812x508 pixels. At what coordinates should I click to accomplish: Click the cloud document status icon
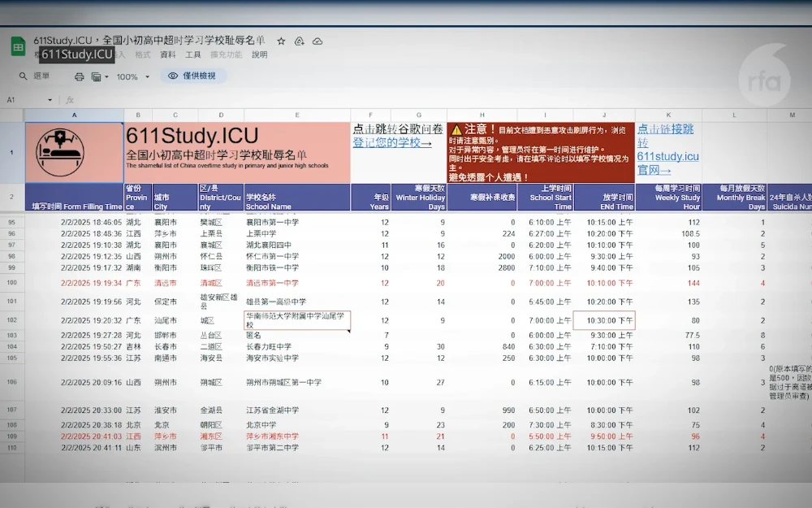pyautogui.click(x=317, y=41)
